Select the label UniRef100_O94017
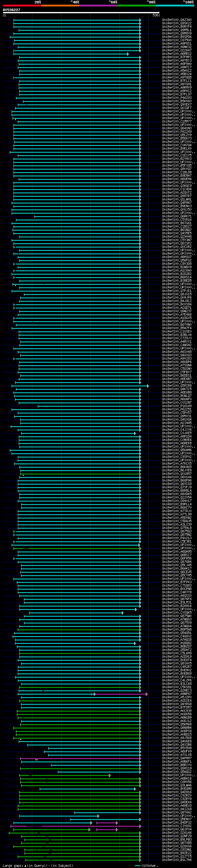 pyautogui.click(x=176, y=501)
